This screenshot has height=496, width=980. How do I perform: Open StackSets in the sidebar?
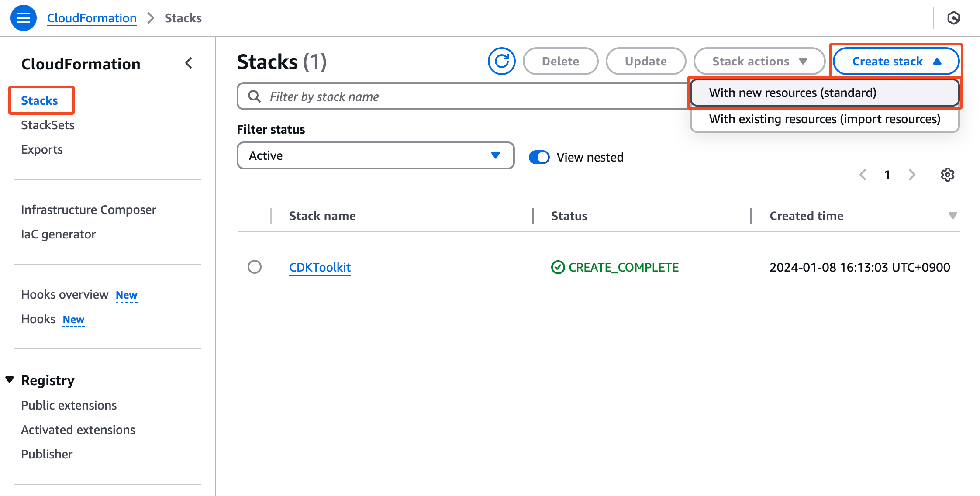(48, 125)
